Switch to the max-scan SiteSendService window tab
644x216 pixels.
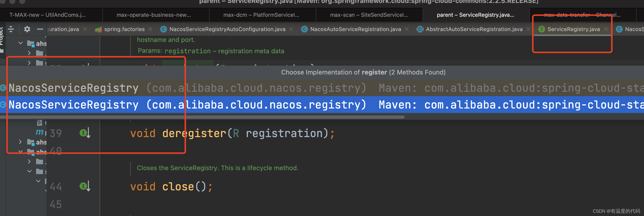[369, 15]
